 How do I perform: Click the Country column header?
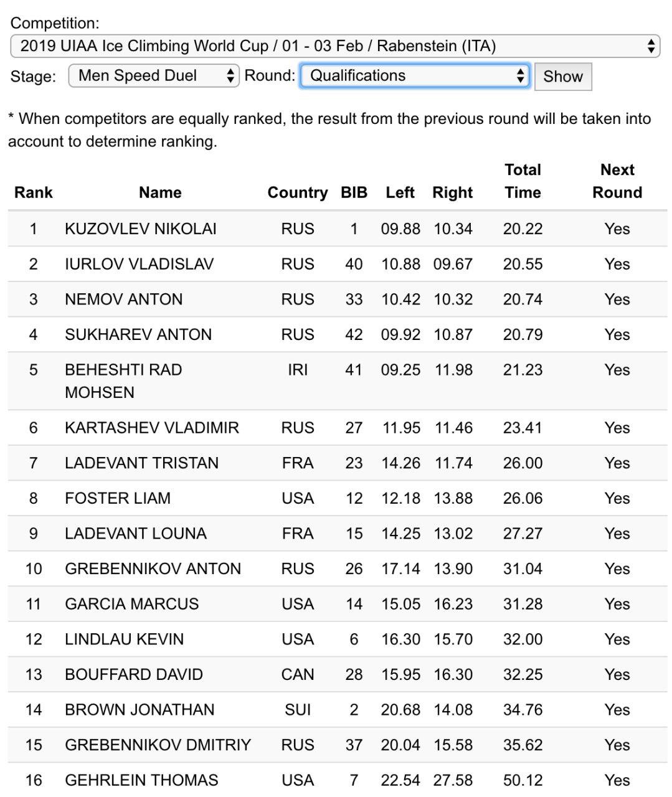(297, 192)
